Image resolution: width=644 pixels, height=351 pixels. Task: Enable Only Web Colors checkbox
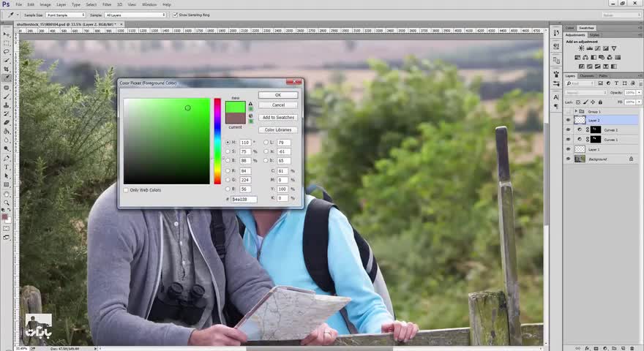[126, 190]
